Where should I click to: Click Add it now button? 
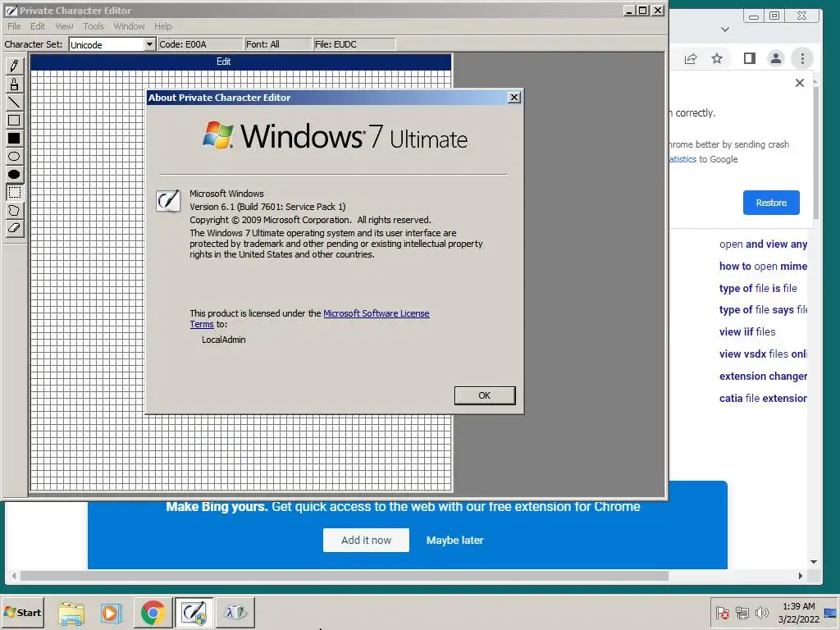point(366,540)
